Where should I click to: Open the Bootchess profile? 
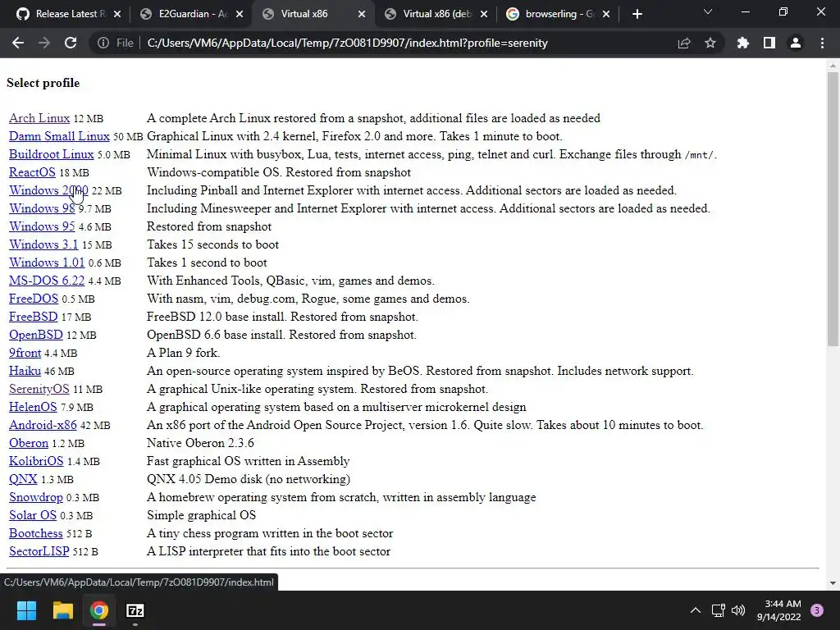(36, 533)
